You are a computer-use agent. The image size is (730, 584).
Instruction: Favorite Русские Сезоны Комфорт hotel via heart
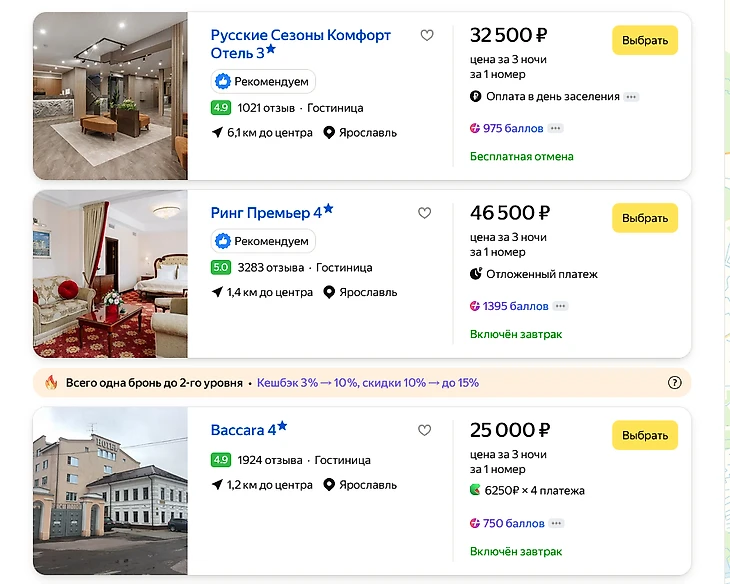coord(427,36)
